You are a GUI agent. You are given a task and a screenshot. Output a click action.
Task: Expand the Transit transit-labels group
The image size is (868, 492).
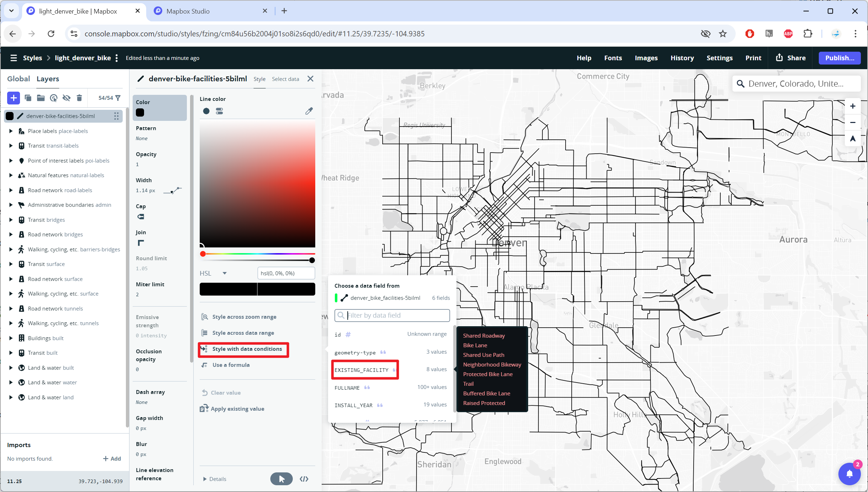(x=11, y=145)
